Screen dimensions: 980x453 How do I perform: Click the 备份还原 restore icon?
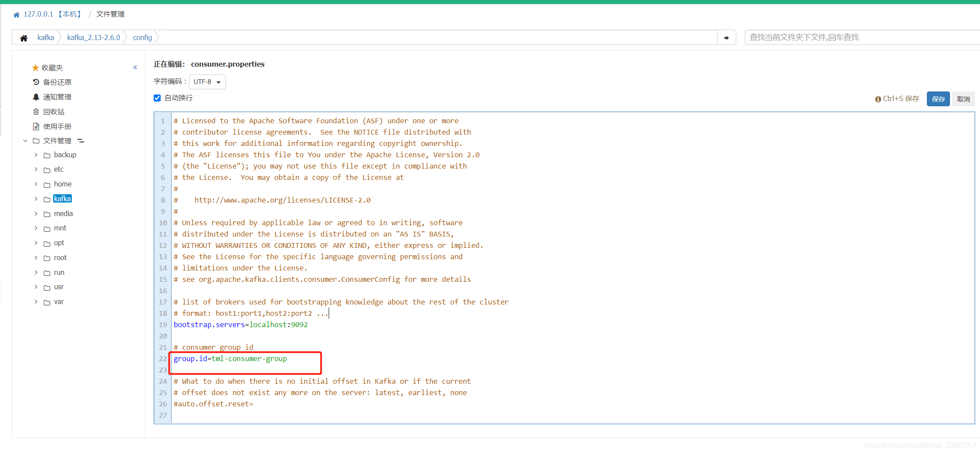(x=36, y=82)
